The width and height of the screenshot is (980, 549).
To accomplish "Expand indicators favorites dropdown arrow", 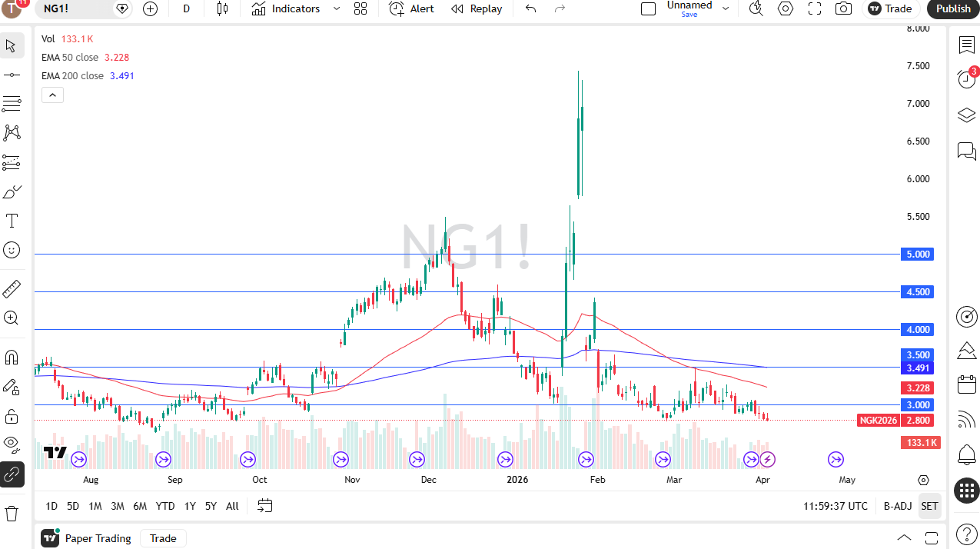I will [336, 8].
